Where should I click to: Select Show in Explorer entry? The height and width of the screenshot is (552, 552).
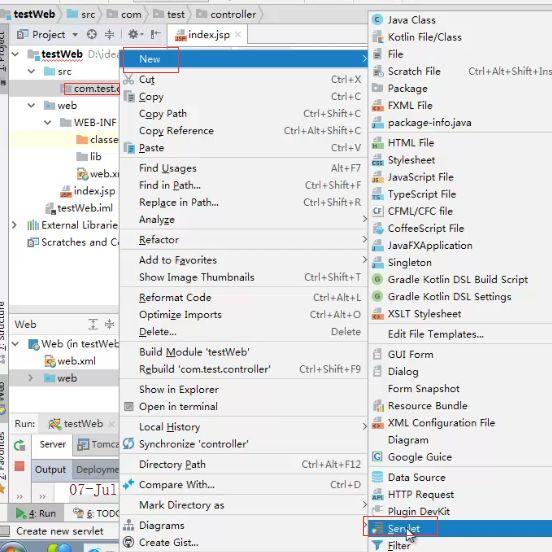[x=244, y=389]
